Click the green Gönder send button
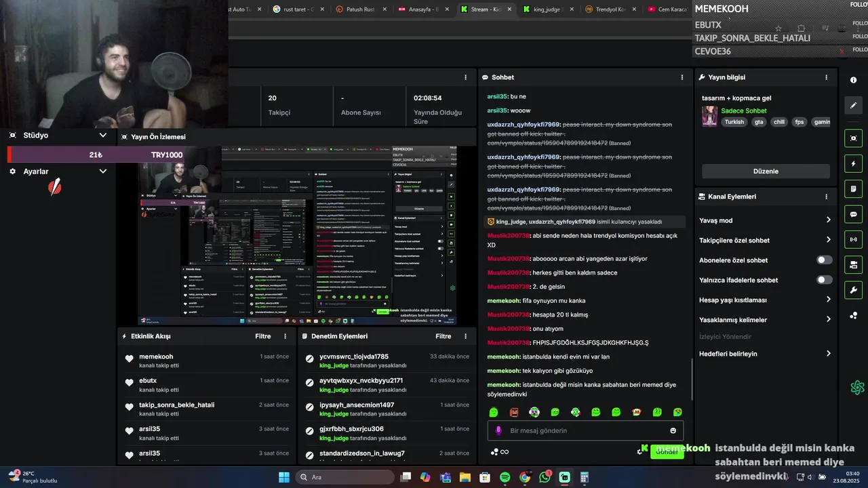868x488 pixels. click(667, 452)
